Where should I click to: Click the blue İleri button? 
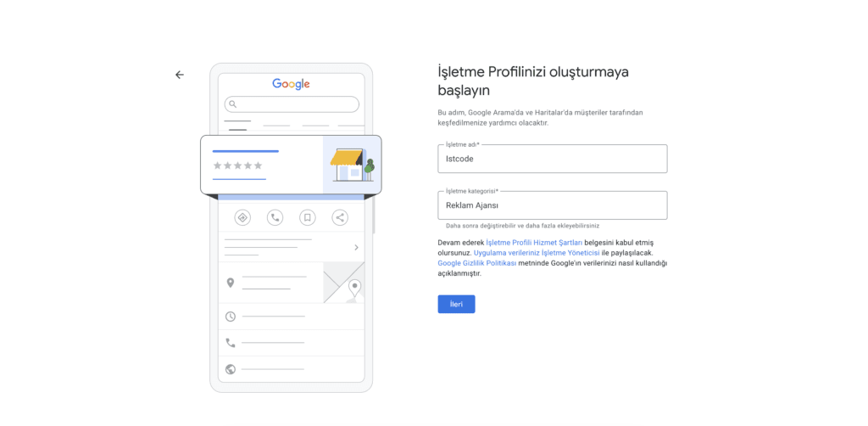click(x=456, y=304)
